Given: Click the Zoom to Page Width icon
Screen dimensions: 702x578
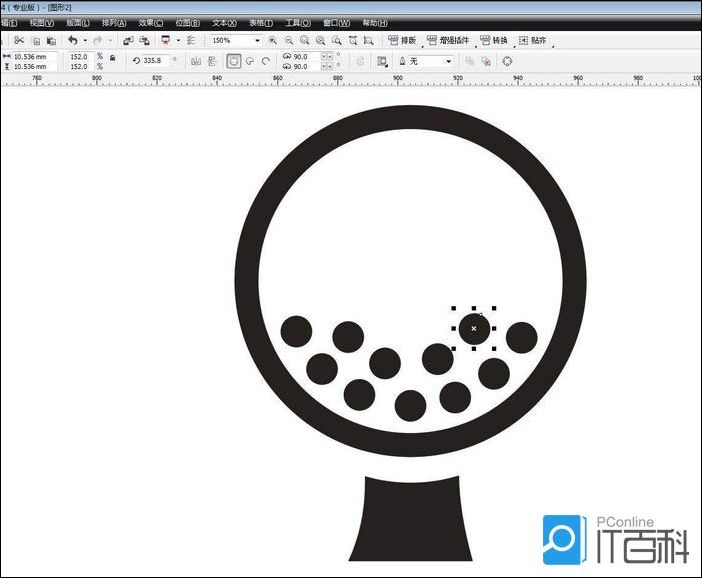Looking at the screenshot, I should (353, 41).
